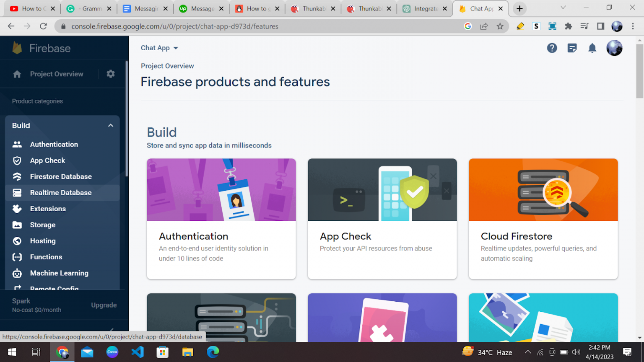Image resolution: width=644 pixels, height=362 pixels.
Task: Open App Check from the sidebar
Action: (47, 160)
